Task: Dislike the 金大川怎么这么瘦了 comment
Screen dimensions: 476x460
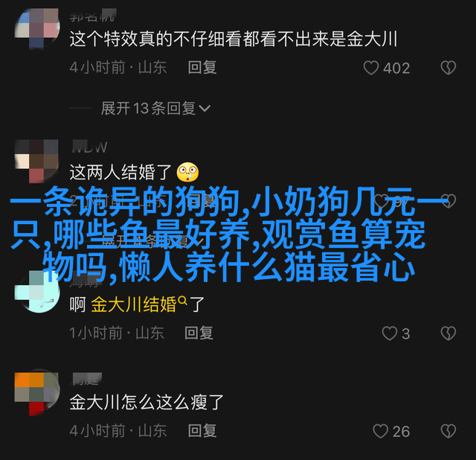Action: [x=448, y=431]
